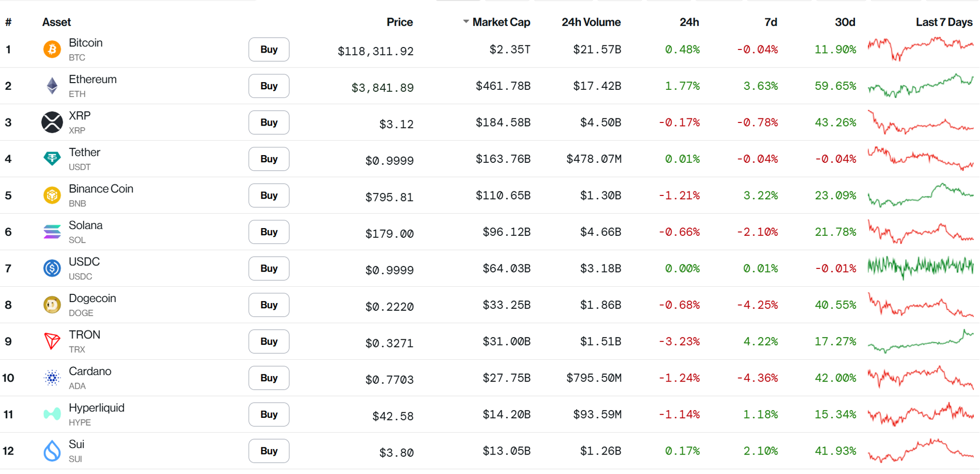Click Ethereum market cap $461.78B
Screen dimensions: 980x474
(503, 86)
